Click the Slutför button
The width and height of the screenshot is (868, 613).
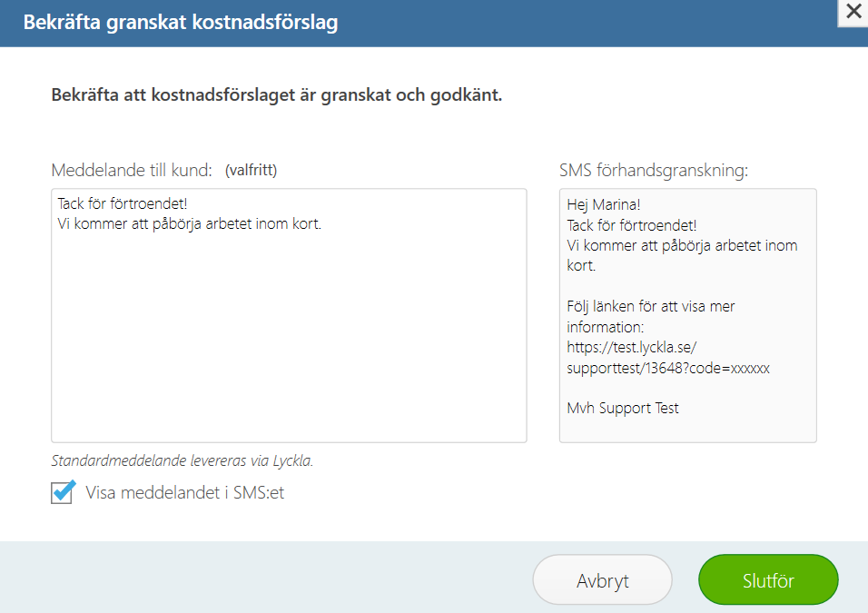[x=768, y=580]
